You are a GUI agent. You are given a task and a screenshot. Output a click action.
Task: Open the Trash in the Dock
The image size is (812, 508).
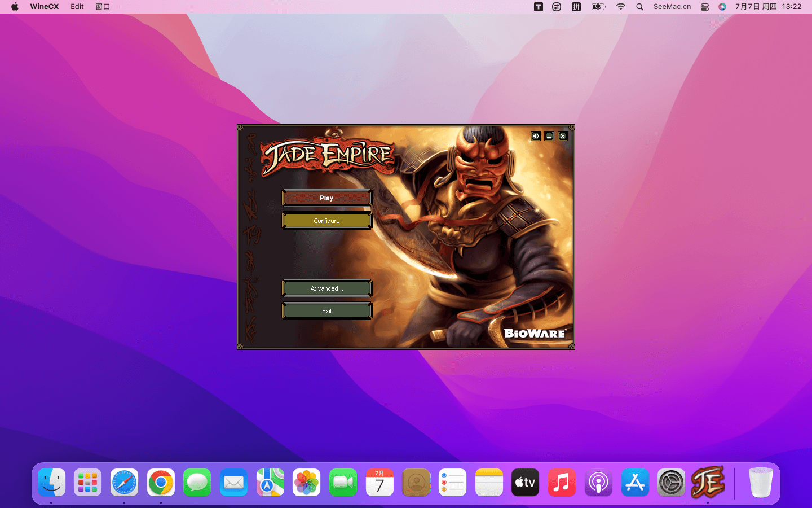coord(761,483)
